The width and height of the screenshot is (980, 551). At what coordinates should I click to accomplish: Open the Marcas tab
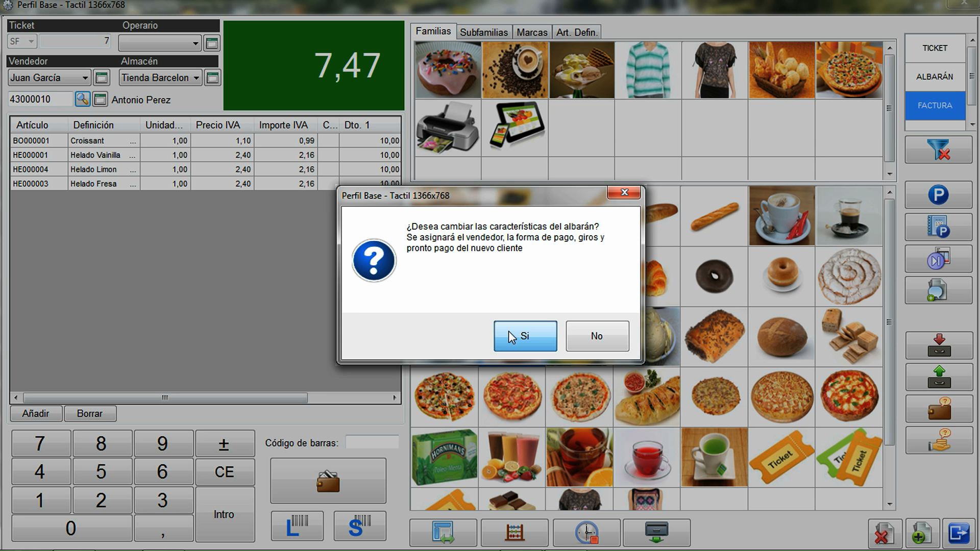click(x=531, y=32)
